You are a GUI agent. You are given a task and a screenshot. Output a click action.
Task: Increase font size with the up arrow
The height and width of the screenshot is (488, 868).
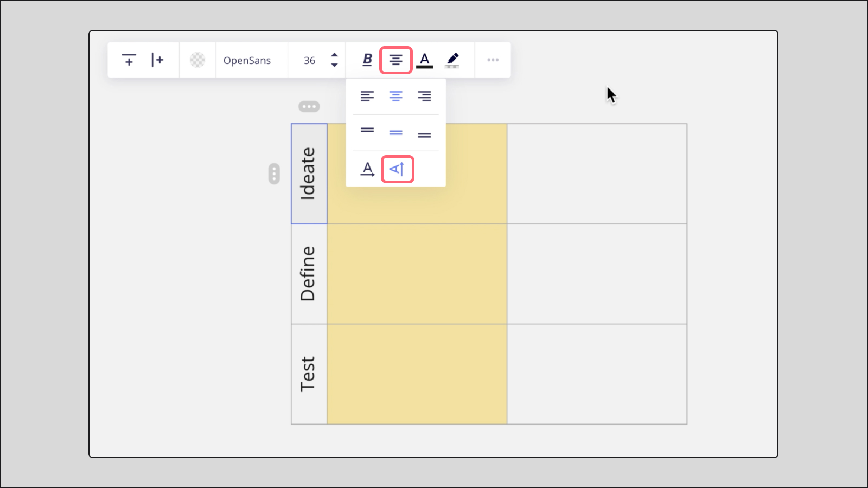tap(334, 55)
